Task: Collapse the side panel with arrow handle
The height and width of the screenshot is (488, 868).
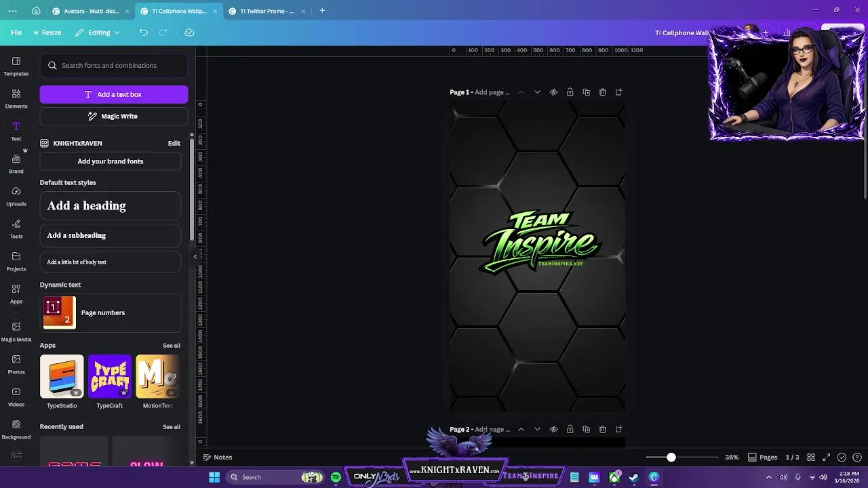Action: point(195,256)
